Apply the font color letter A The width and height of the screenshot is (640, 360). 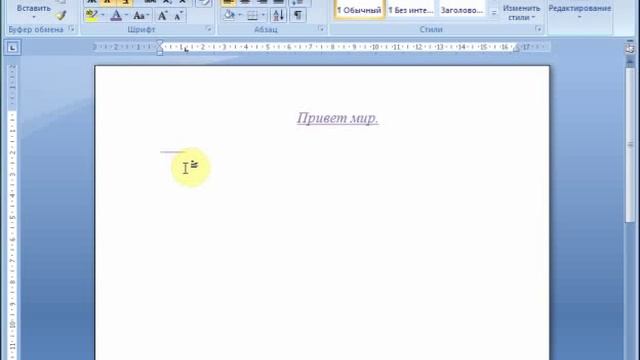pyautogui.click(x=116, y=16)
